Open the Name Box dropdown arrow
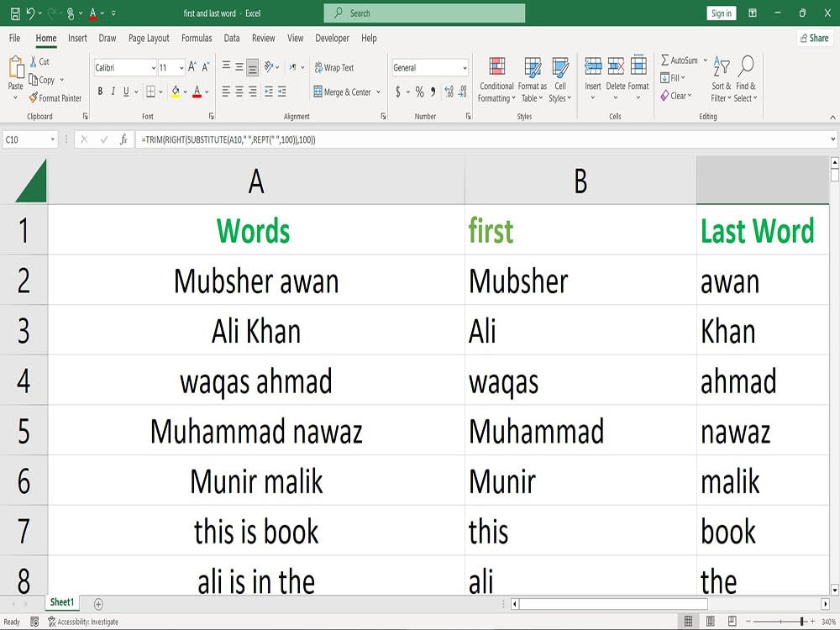This screenshot has width=840, height=630. [x=52, y=139]
